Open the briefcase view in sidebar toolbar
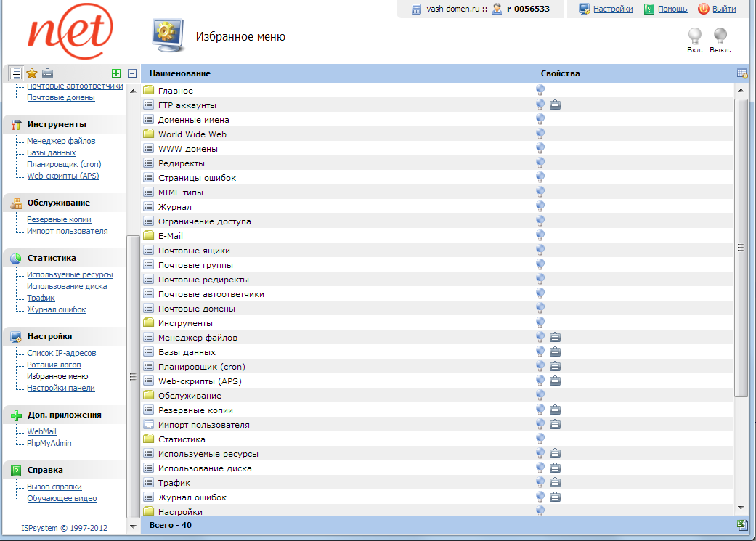The image size is (756, 541). (x=47, y=73)
